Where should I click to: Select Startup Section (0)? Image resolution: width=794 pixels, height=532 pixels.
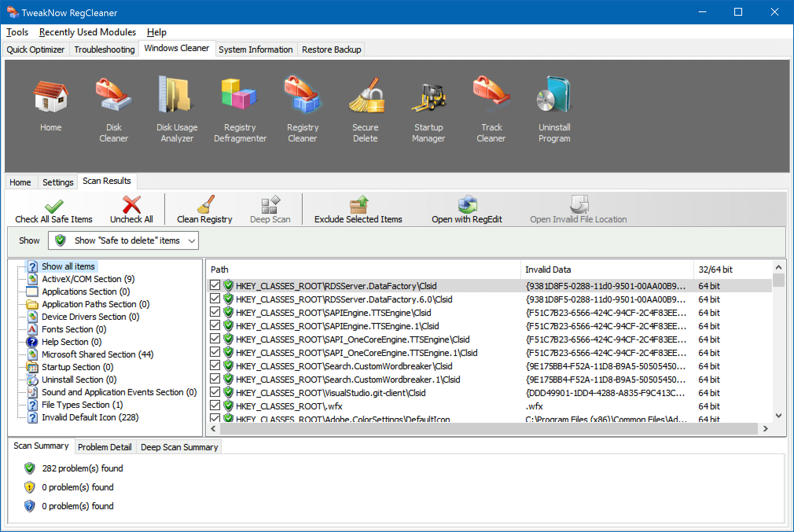(x=77, y=367)
